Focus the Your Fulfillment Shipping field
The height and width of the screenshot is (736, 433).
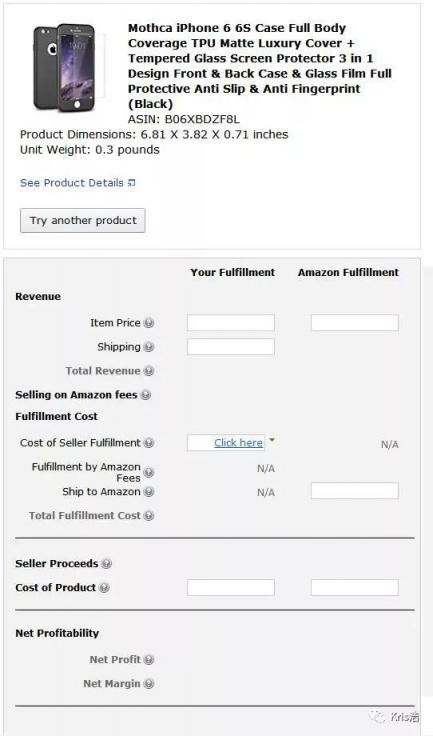click(x=231, y=347)
